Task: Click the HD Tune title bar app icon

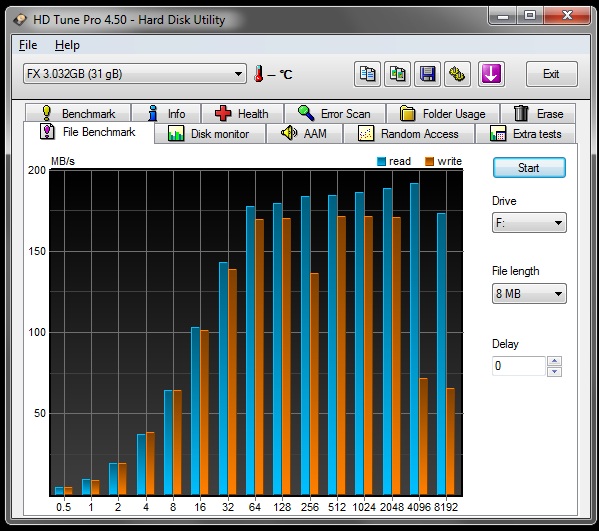Action: point(20,19)
